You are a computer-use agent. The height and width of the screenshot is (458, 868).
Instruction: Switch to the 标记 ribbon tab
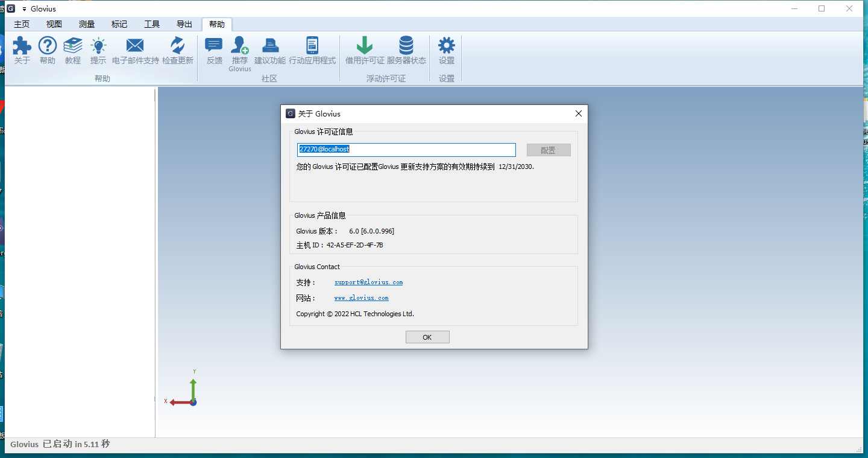[x=119, y=24]
